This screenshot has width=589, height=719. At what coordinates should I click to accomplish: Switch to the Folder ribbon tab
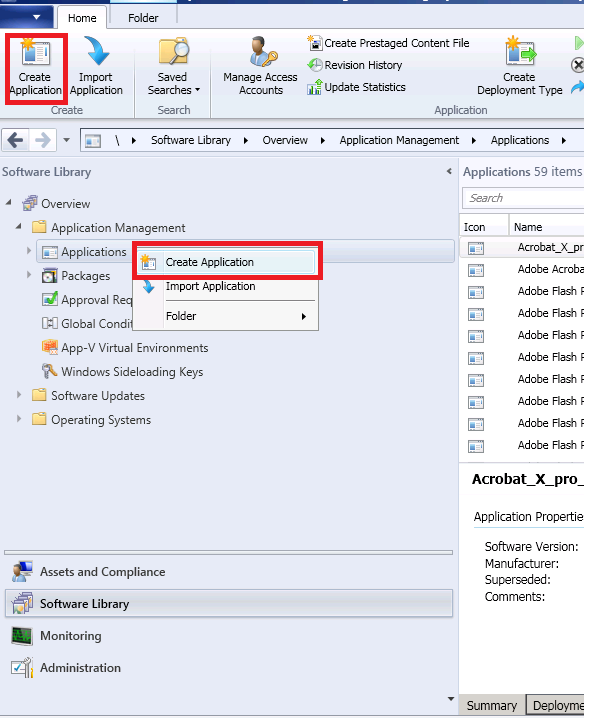143,18
